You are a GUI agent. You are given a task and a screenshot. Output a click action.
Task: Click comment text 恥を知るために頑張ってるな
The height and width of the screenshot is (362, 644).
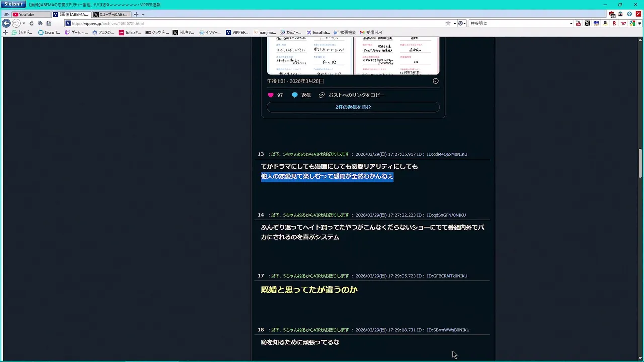click(x=300, y=342)
